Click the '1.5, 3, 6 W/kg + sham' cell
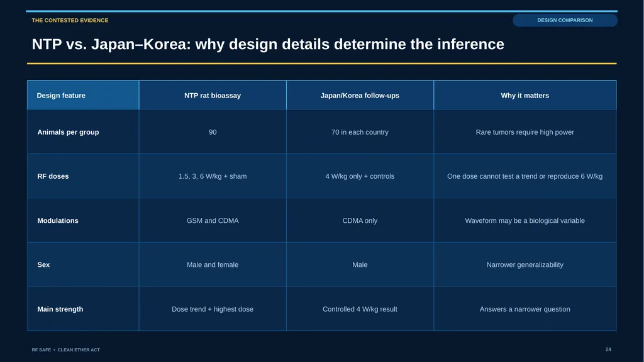644x362 pixels. pyautogui.click(x=213, y=176)
